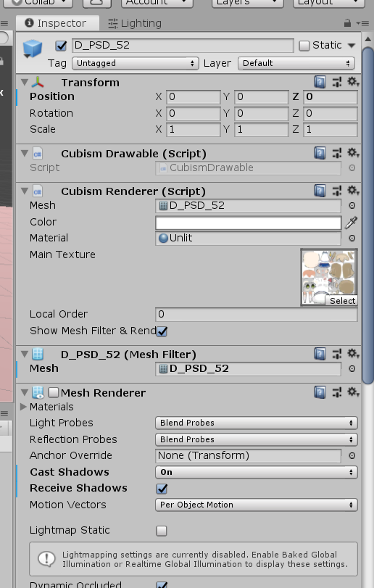Open Cubism Renderer preset icon
This screenshot has width=374, height=588.
337,191
